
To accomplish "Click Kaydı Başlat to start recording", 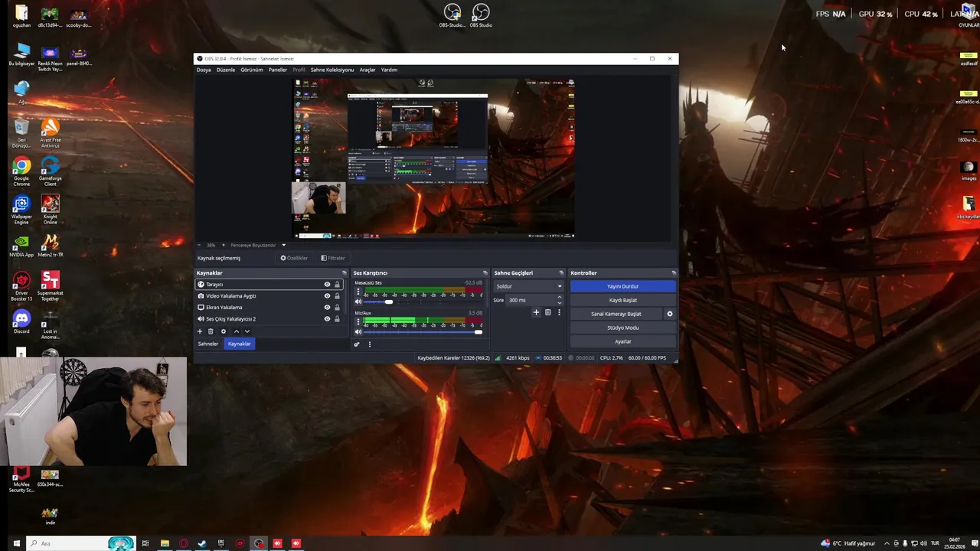I will click(x=623, y=300).
